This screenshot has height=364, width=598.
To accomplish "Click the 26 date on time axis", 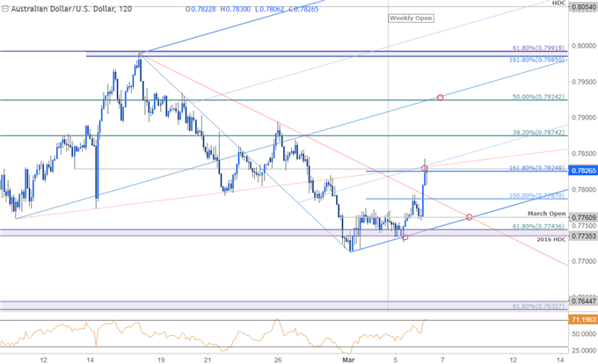I will (278, 360).
